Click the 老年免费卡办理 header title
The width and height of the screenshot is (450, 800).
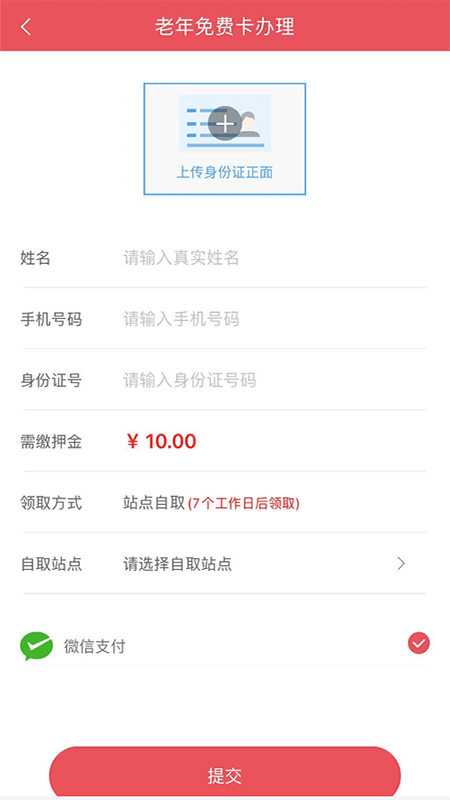(x=225, y=27)
